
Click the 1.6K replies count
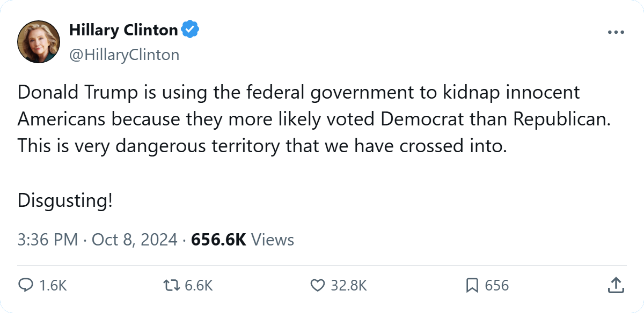click(x=53, y=286)
